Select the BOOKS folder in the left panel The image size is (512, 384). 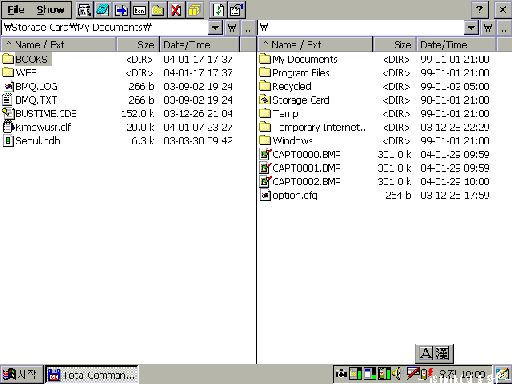point(27,59)
